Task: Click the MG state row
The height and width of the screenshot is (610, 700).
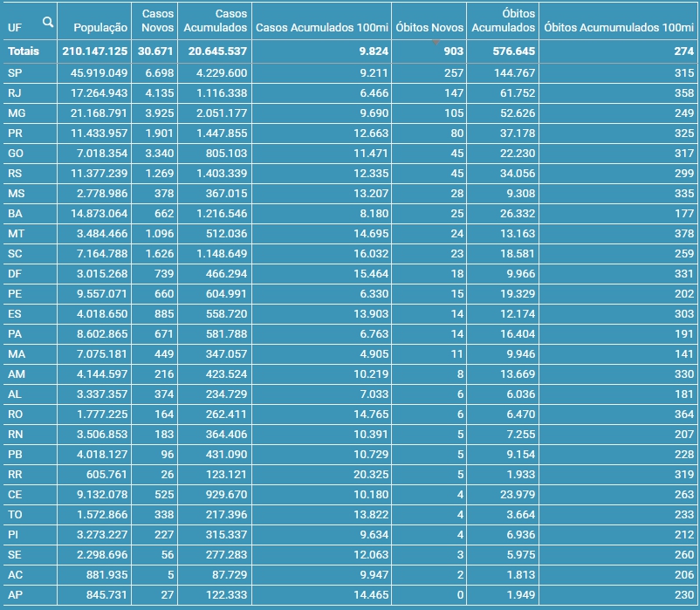Action: click(16, 113)
